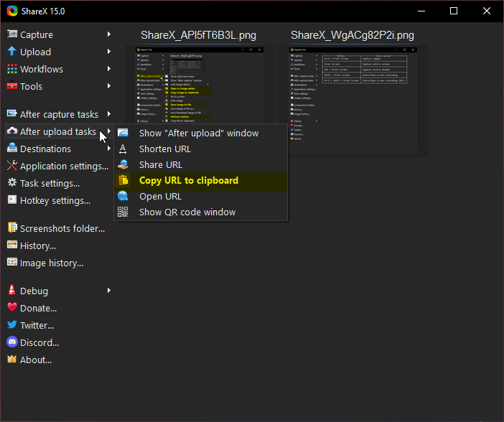Click the QR code window icon
504x422 pixels.
click(123, 212)
